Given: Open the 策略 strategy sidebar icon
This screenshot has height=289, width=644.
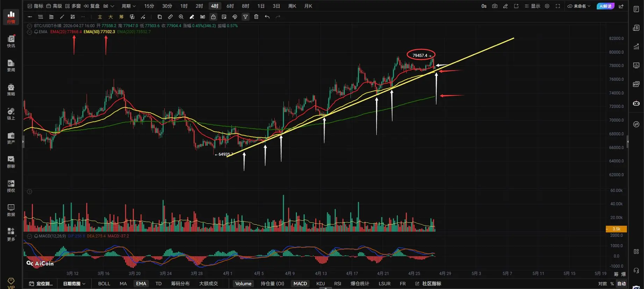Looking at the screenshot, I should pyautogui.click(x=11, y=89).
